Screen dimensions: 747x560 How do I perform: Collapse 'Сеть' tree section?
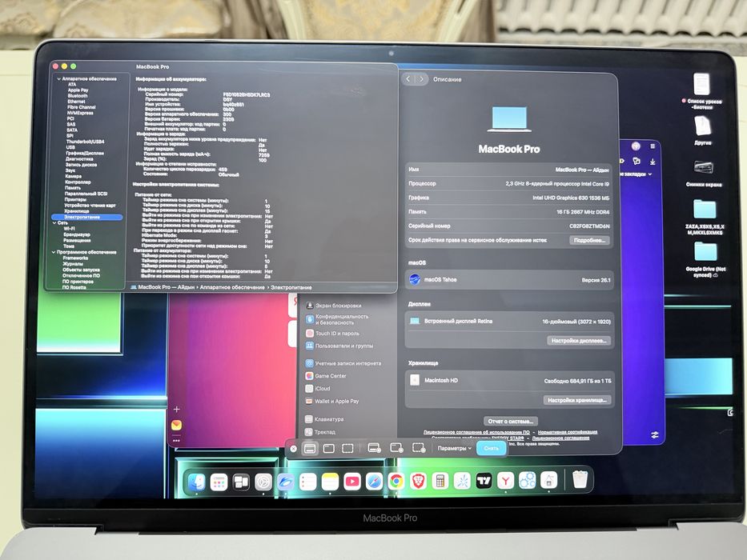pyautogui.click(x=54, y=223)
